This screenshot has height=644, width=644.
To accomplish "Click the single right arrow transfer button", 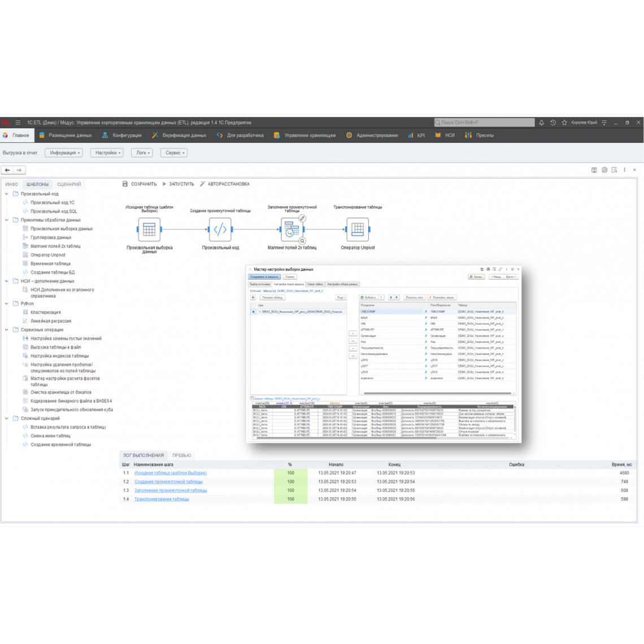I will pyautogui.click(x=353, y=333).
